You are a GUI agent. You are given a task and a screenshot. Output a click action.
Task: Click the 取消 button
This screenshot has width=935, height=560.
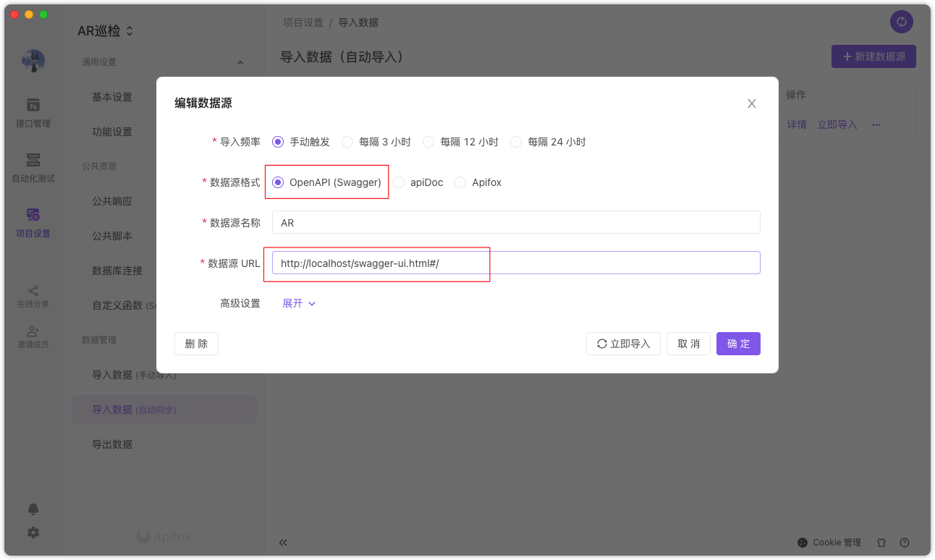pyautogui.click(x=688, y=344)
